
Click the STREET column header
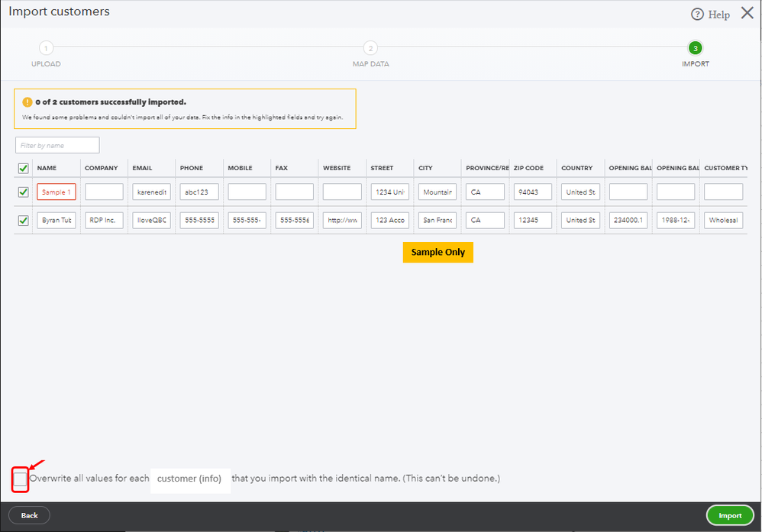pyautogui.click(x=382, y=168)
